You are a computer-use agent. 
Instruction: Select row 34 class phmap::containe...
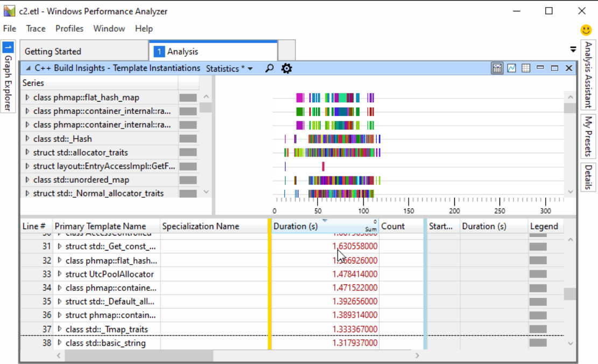coord(110,288)
